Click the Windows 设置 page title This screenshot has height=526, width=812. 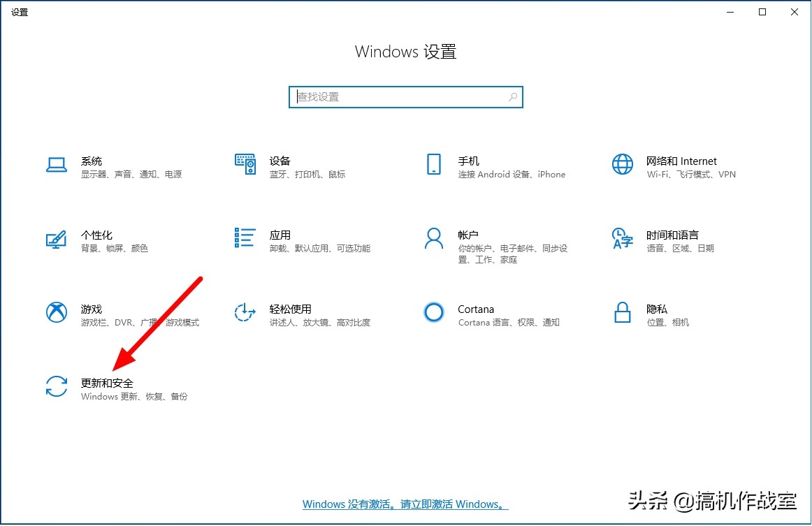click(405, 51)
